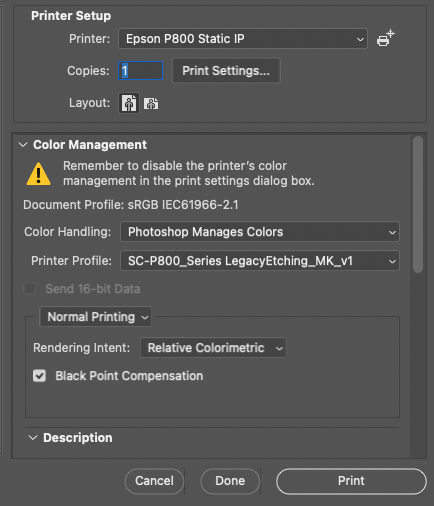Collapse the Description section
This screenshot has width=434, height=506.
[x=33, y=438]
